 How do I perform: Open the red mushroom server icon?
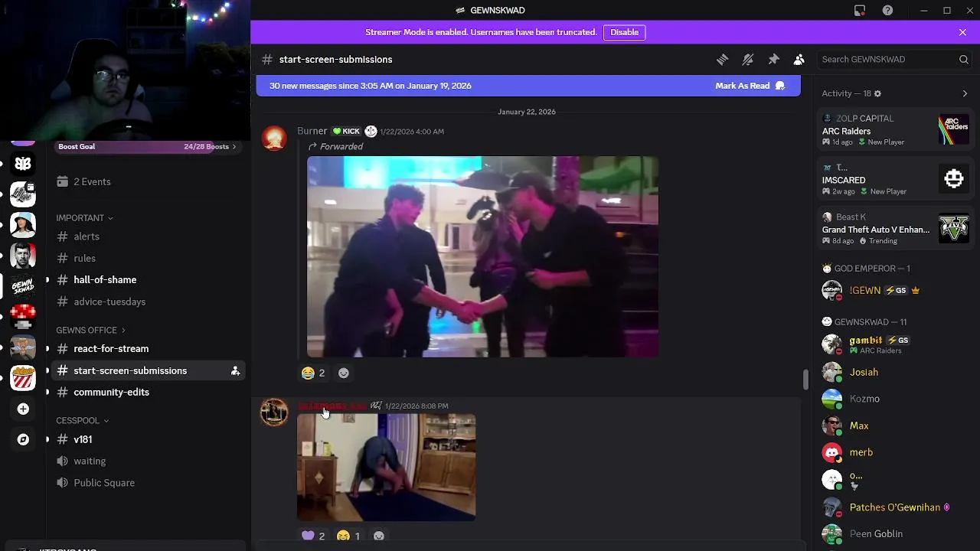click(x=23, y=317)
